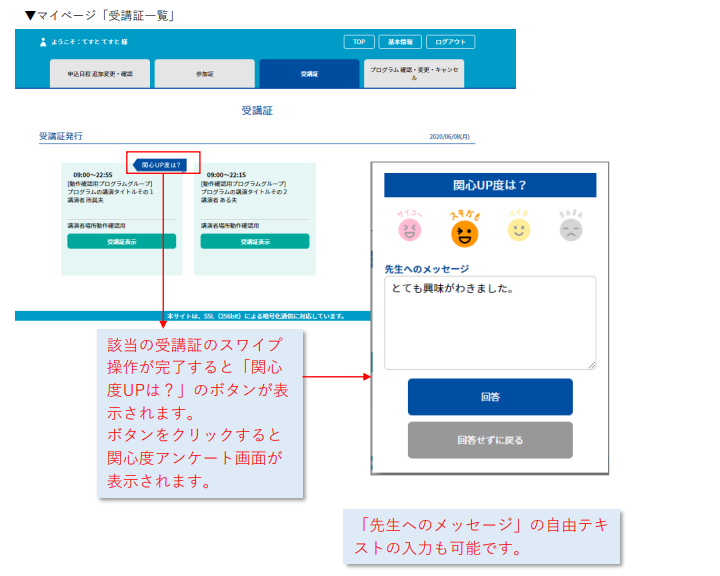Click 受講証表示 for 09:00~22:15 program

coord(255,241)
